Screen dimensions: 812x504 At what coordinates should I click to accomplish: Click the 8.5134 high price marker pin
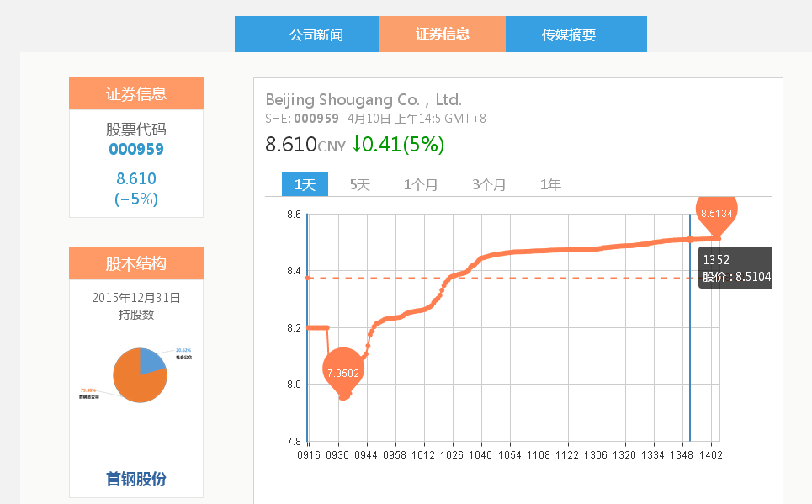click(717, 213)
